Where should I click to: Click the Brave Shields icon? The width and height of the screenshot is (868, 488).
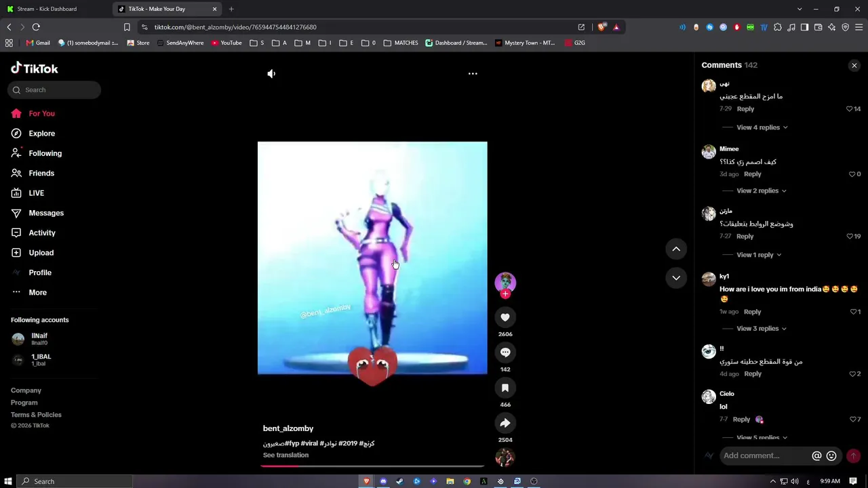(601, 27)
